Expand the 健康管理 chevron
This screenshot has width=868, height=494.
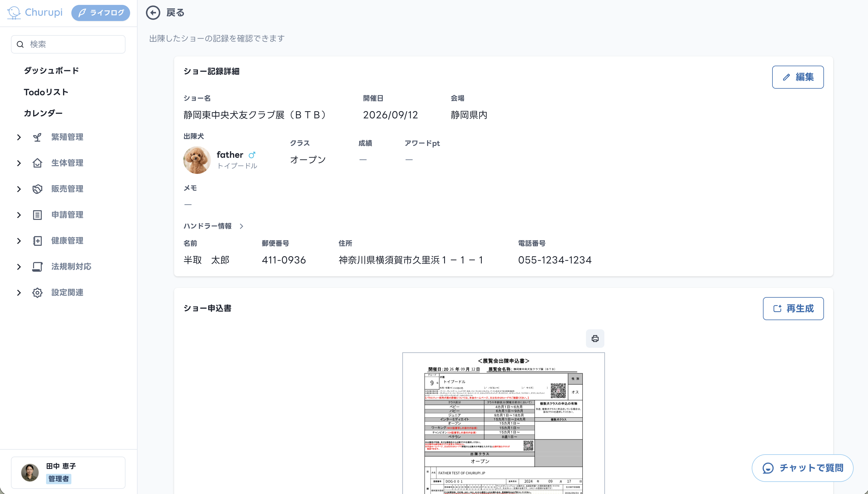pos(19,241)
